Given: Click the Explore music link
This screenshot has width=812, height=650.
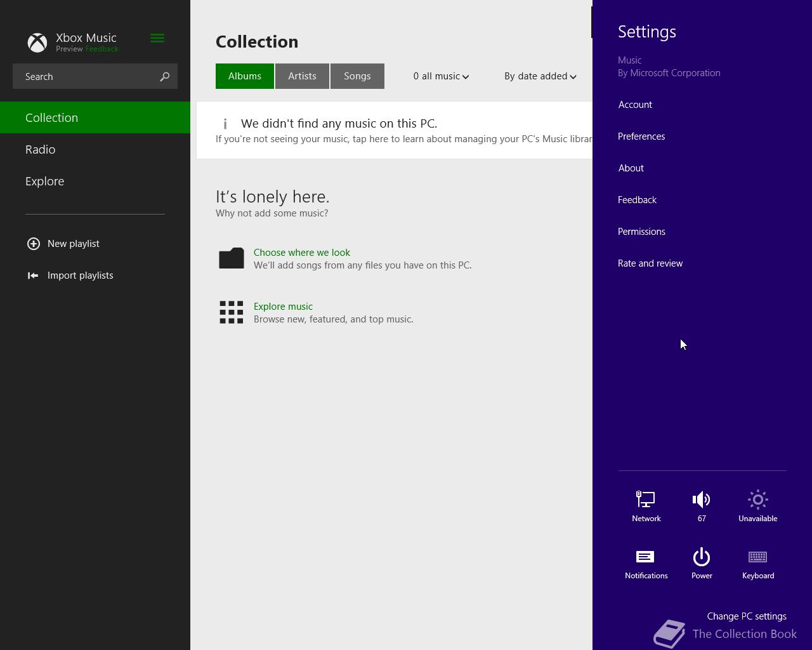Looking at the screenshot, I should (x=283, y=307).
